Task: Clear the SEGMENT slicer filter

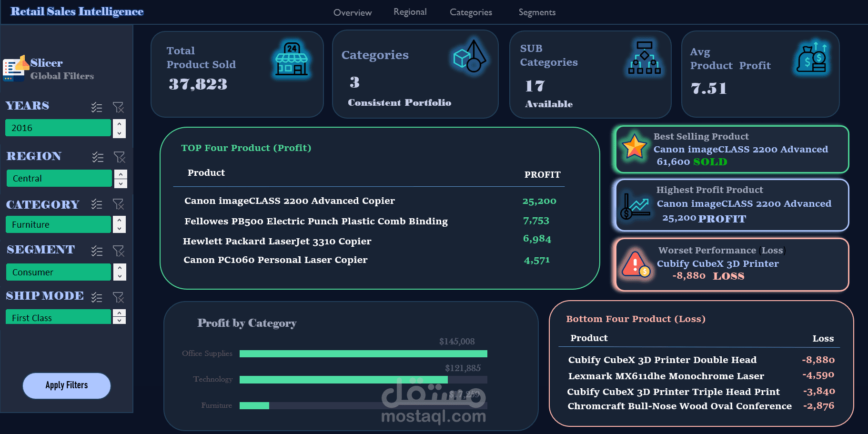Action: pos(118,251)
